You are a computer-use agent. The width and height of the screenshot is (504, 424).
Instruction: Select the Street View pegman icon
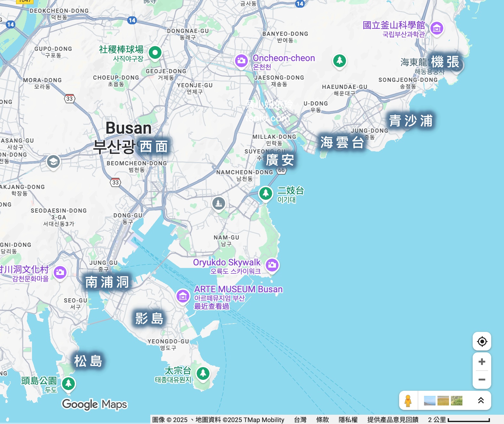(x=408, y=401)
